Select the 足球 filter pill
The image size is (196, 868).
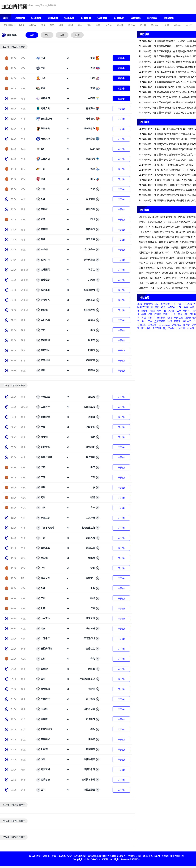[62, 35]
